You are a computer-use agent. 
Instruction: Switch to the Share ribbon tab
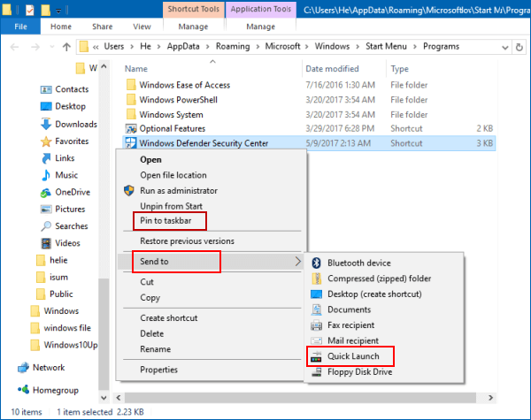(x=103, y=27)
